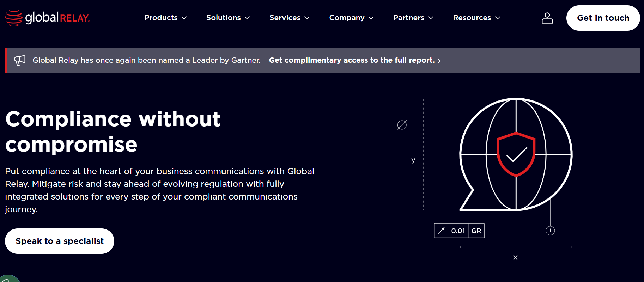Open the Partners menu

[409, 18]
